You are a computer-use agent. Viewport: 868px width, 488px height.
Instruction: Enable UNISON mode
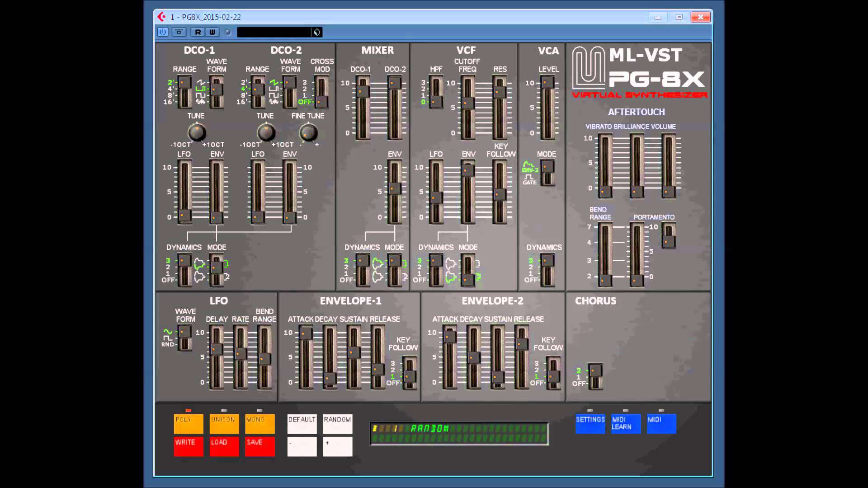[x=224, y=423]
